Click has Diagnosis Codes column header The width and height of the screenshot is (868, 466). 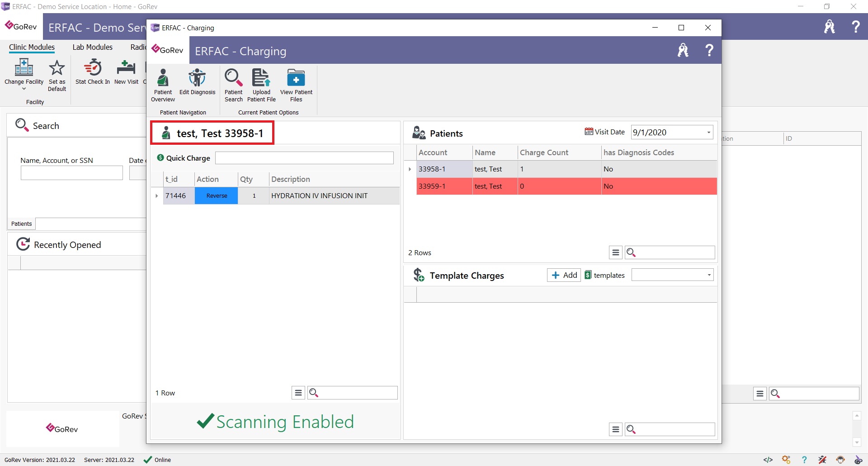pyautogui.click(x=659, y=153)
